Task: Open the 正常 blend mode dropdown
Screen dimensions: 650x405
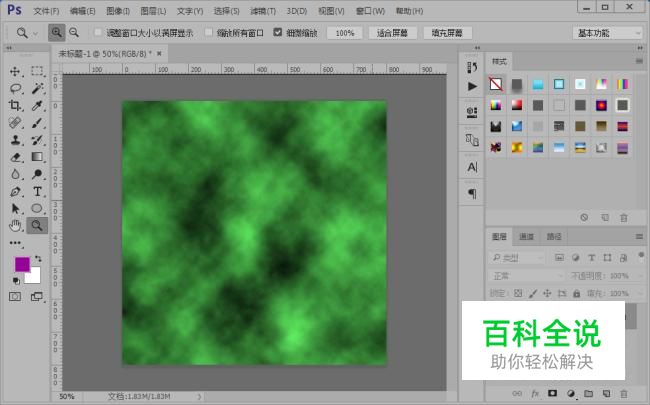Action: (x=526, y=276)
